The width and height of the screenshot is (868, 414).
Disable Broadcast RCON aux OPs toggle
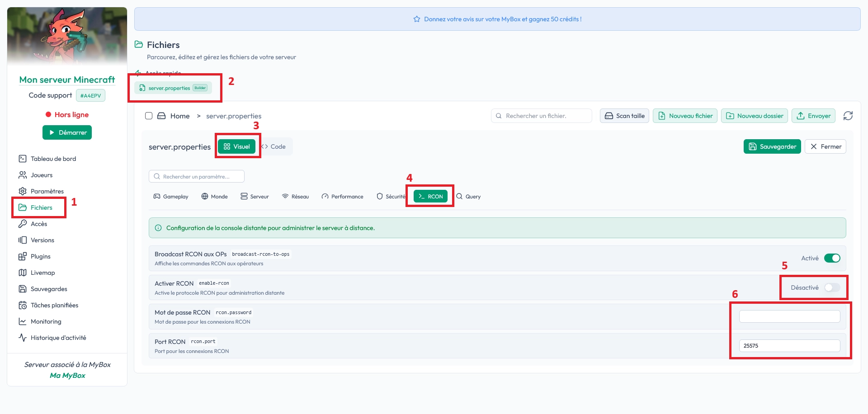(832, 258)
